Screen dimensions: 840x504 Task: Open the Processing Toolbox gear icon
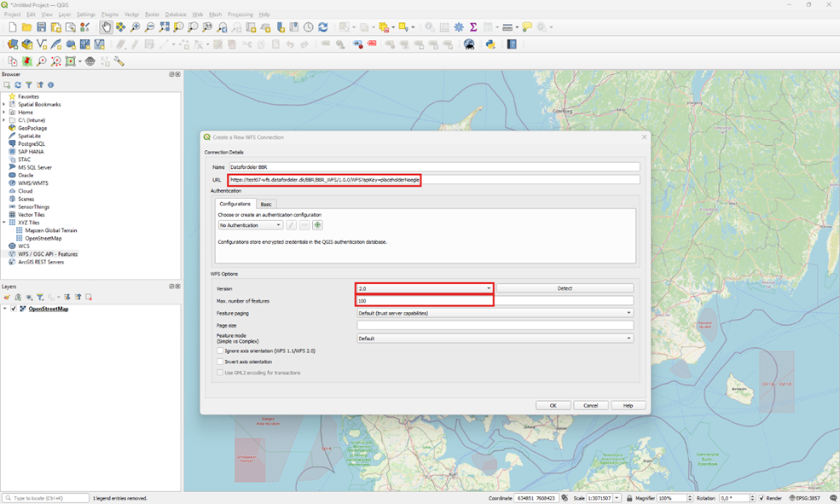point(458,27)
